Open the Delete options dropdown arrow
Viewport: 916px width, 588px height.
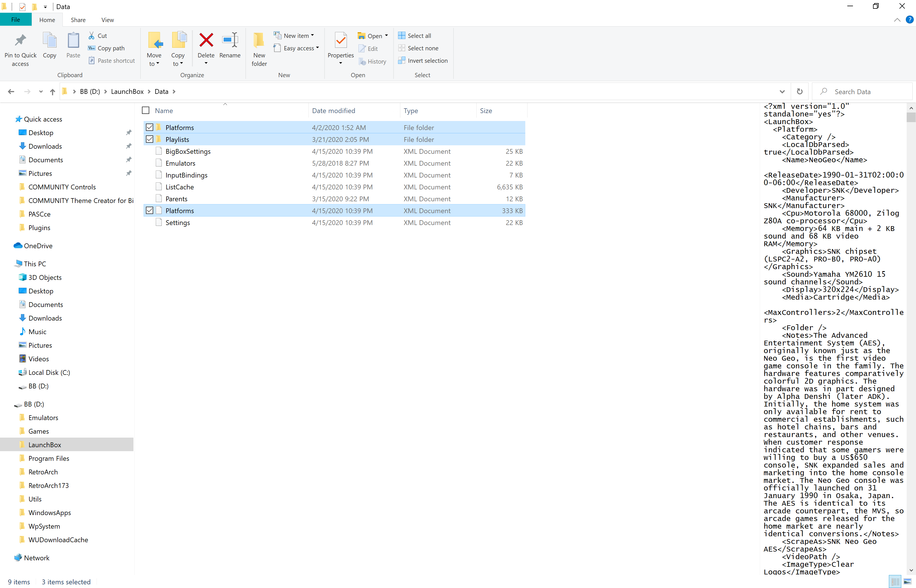[x=206, y=63]
